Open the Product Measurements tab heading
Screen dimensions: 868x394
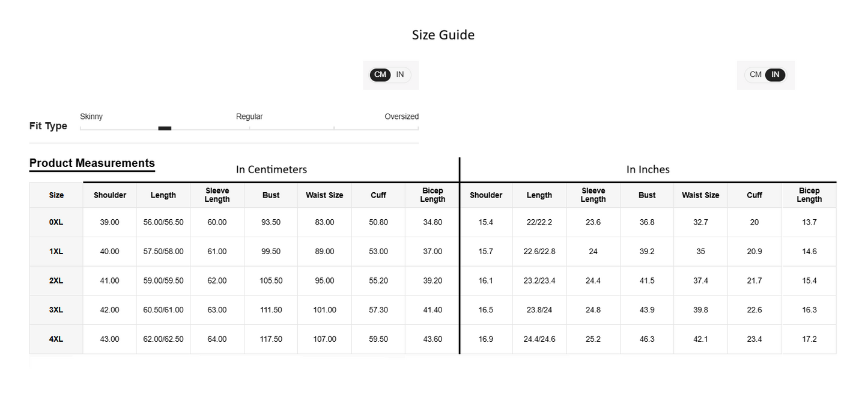coord(92,163)
